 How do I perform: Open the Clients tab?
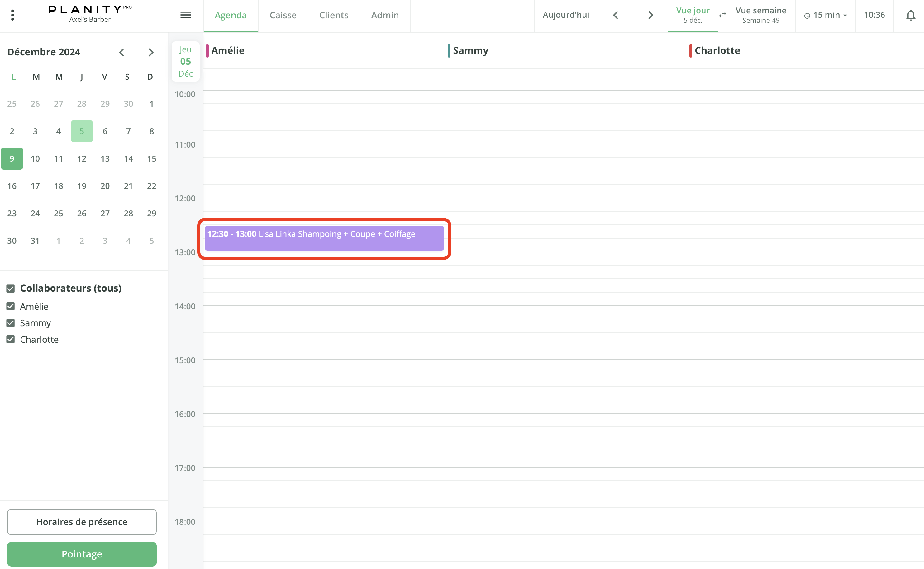[334, 15]
